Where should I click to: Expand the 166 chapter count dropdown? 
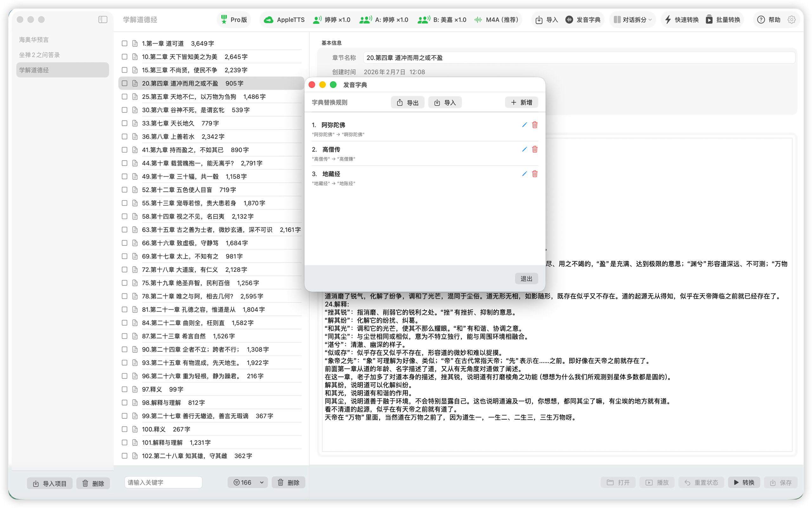pyautogui.click(x=248, y=483)
